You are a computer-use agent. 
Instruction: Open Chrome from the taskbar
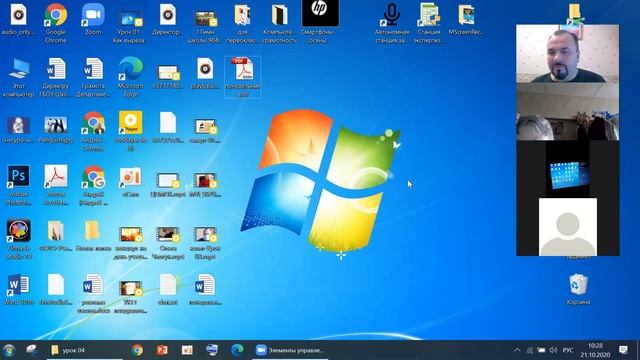pyautogui.click(x=137, y=350)
